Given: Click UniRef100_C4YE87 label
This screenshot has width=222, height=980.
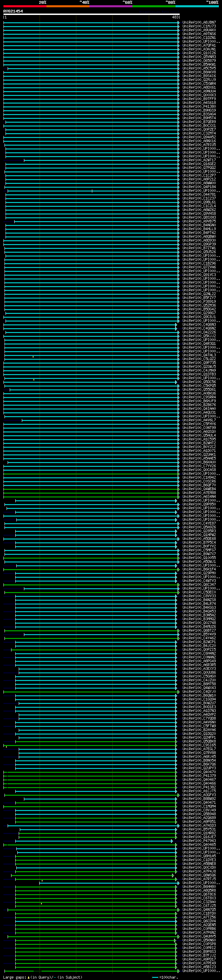Looking at the screenshot, I should tap(199, 523).
